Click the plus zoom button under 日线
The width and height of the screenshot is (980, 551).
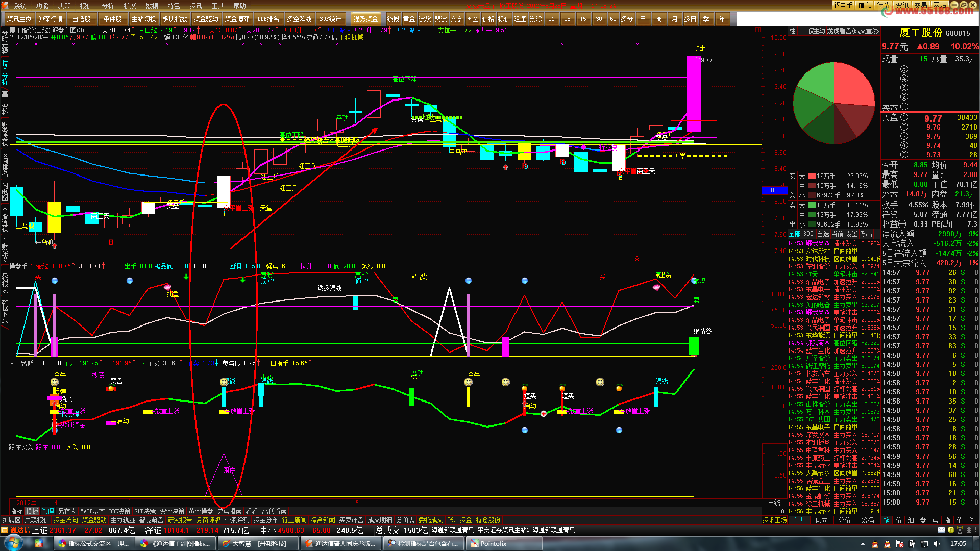[x=766, y=511]
